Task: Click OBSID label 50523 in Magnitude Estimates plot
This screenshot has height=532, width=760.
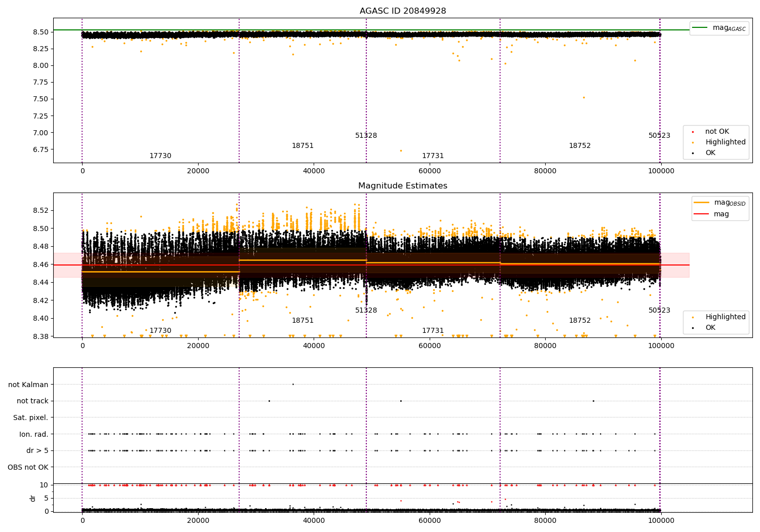Action: pyautogui.click(x=659, y=311)
